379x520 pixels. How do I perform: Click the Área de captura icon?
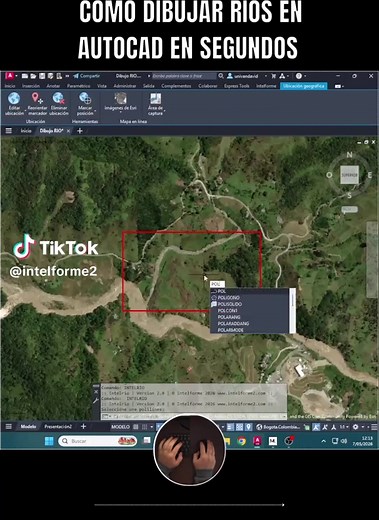tap(155, 99)
